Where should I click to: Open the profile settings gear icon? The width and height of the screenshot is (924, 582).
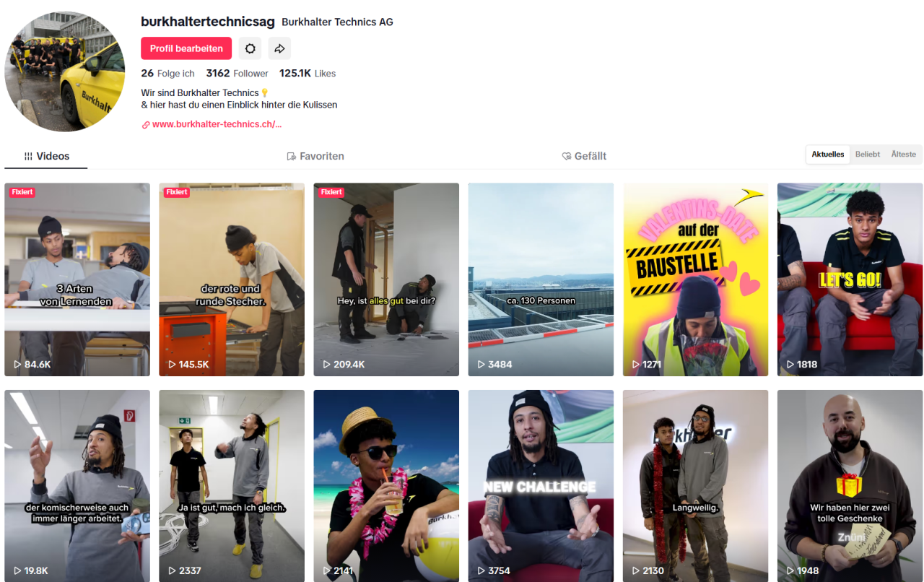point(250,48)
